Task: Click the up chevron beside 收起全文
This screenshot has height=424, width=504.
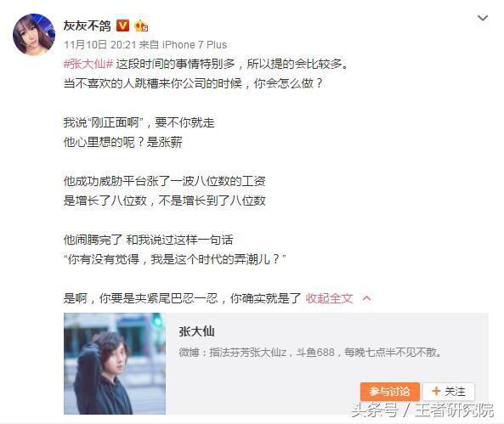Action: 367,298
